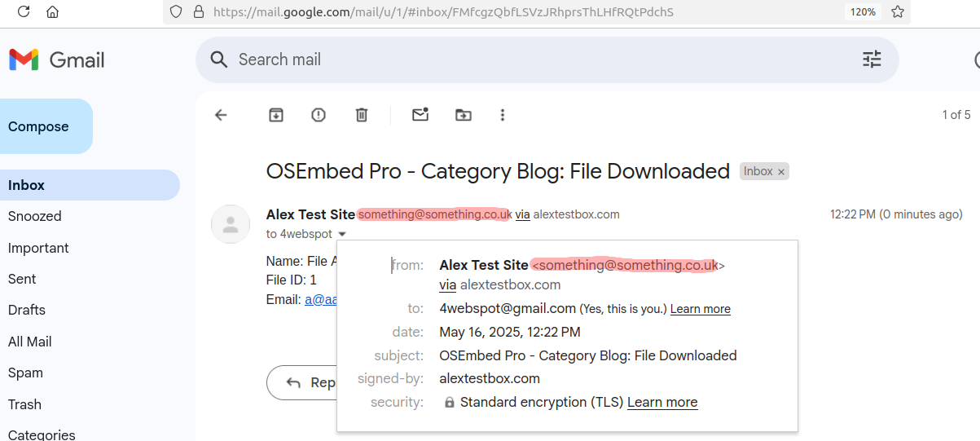Viewport: 980px width, 441px height.
Task: Click 'File ID: 1' line in message
Action: 291,280
